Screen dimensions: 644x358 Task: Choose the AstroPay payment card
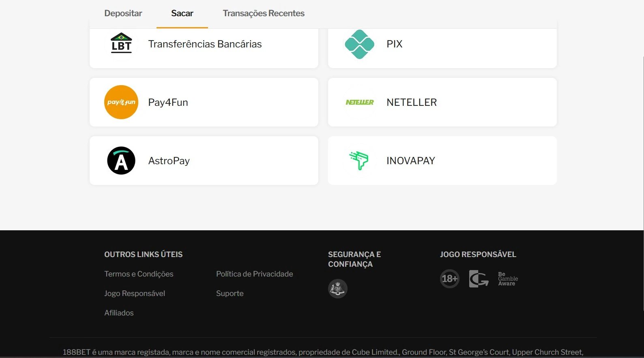coord(204,161)
